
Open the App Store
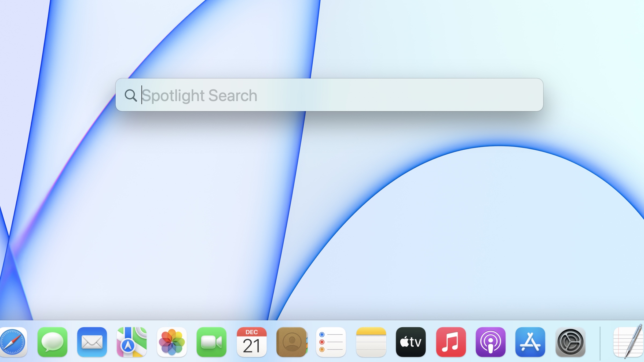tap(530, 342)
